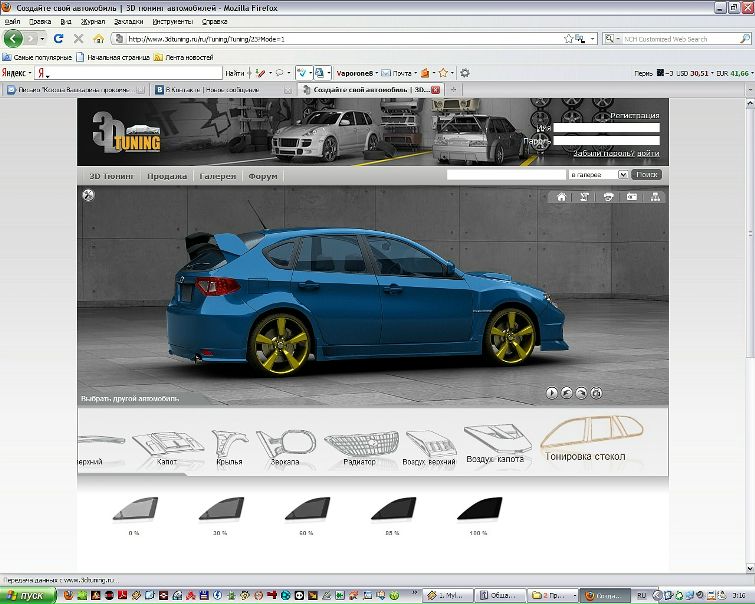This screenshot has width=755, height=604.
Task: Select the Радиатор (grille) parts category
Action: [x=361, y=448]
